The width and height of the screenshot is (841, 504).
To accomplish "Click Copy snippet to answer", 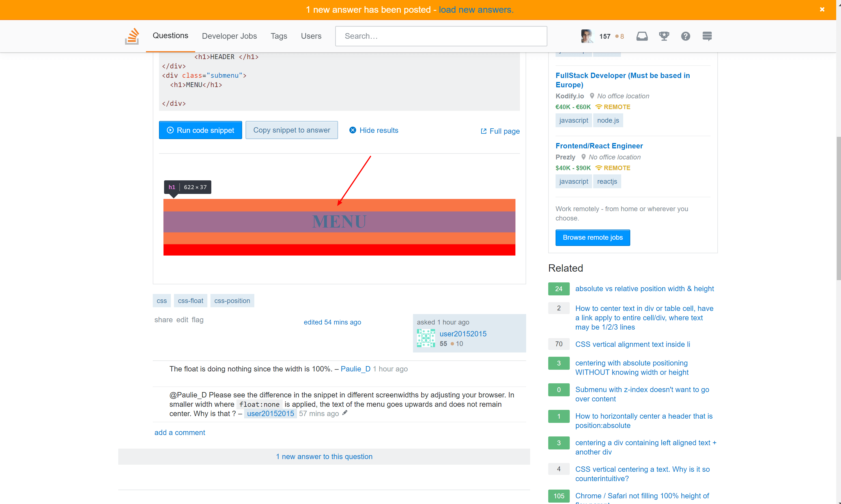I will tap(292, 130).
